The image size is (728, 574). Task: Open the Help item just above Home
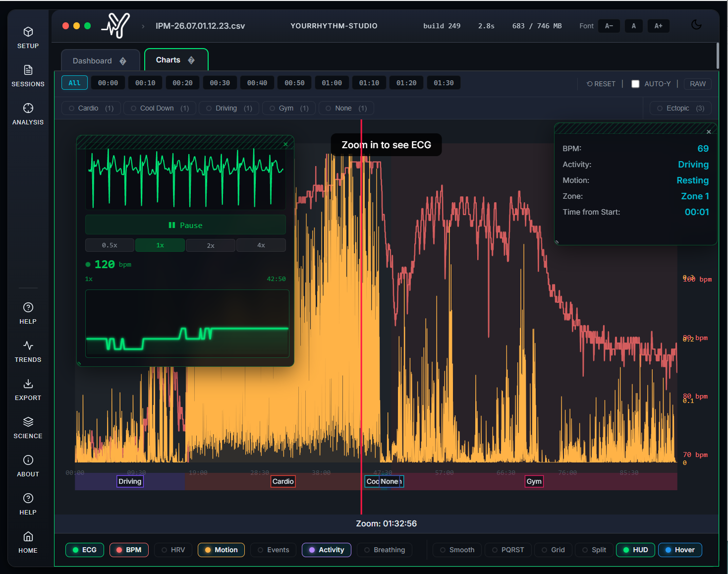[x=28, y=504]
